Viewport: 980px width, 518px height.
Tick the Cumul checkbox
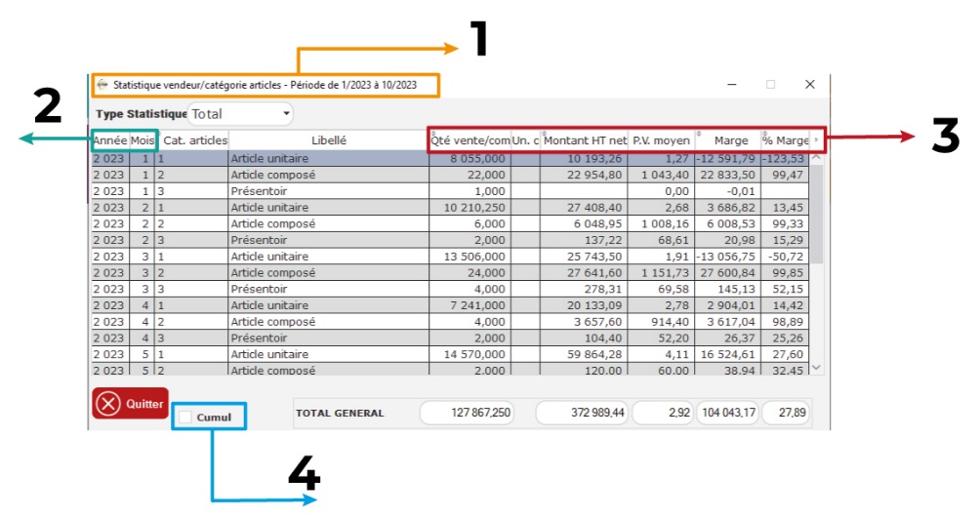(185, 417)
